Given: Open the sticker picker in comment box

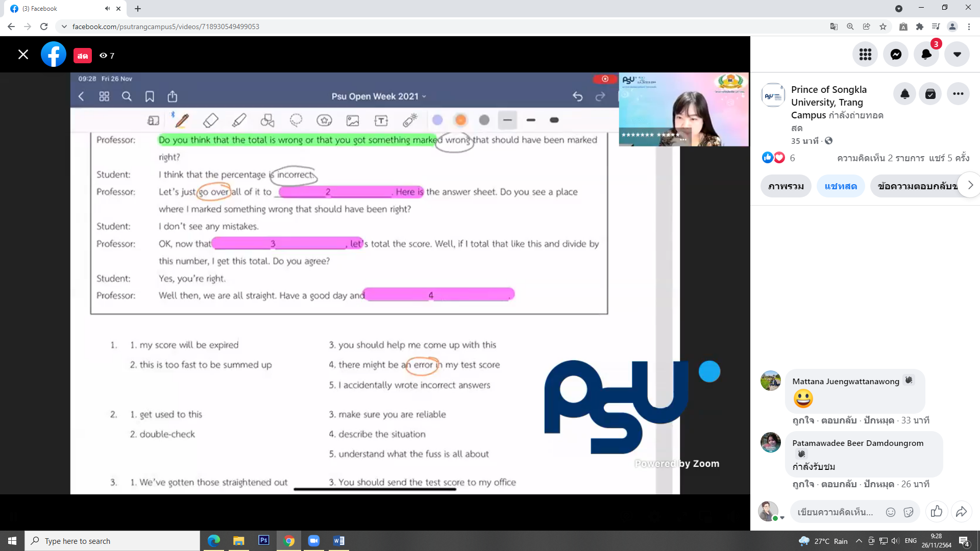Looking at the screenshot, I should click(x=909, y=512).
